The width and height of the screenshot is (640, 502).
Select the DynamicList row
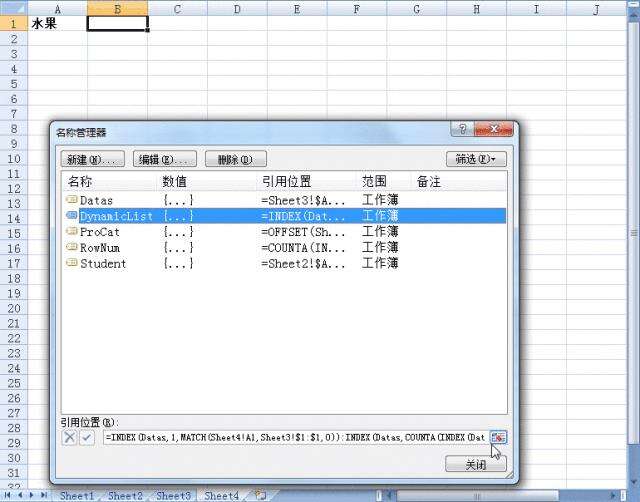284,215
